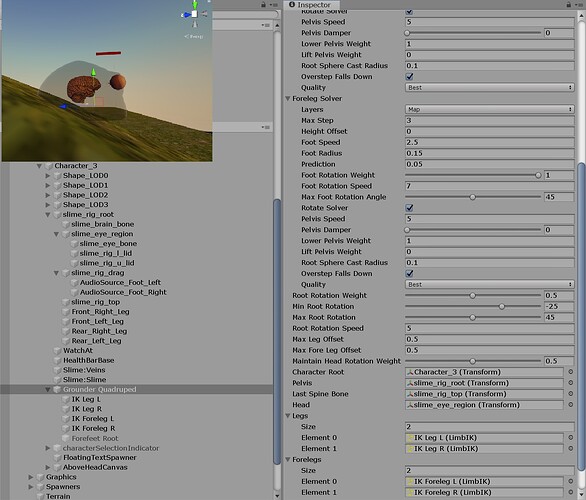
Task: Open object picker for Character Root field
Action: [x=571, y=372]
